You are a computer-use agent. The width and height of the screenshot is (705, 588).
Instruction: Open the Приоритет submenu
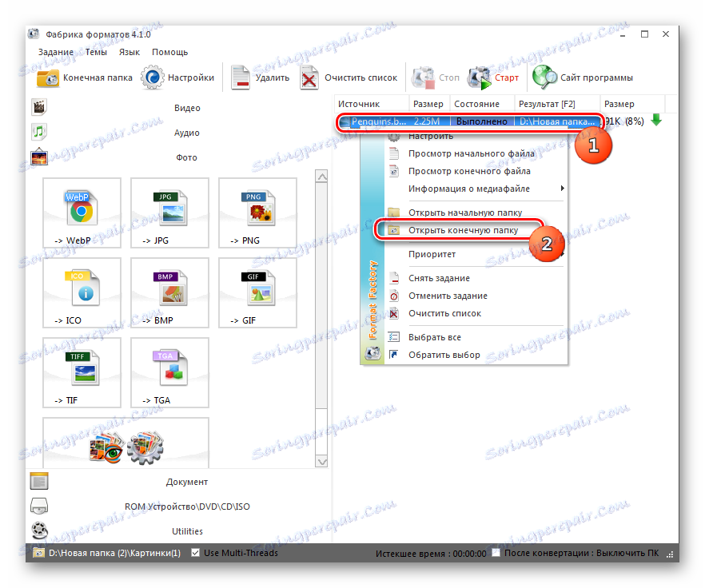[476, 254]
